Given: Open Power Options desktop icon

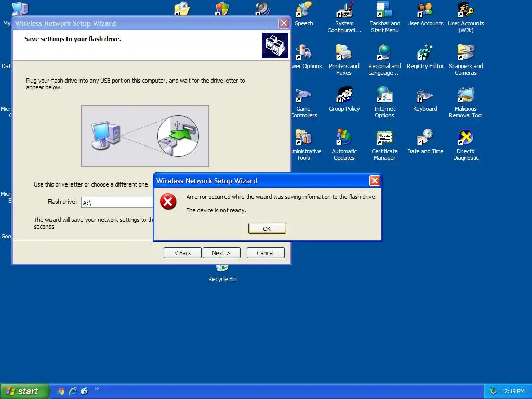Looking at the screenshot, I should tap(305, 57).
